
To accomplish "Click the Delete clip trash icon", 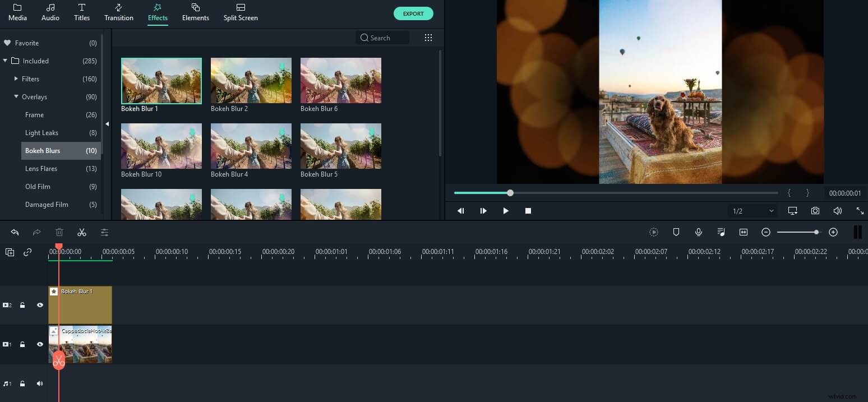I will click(59, 232).
